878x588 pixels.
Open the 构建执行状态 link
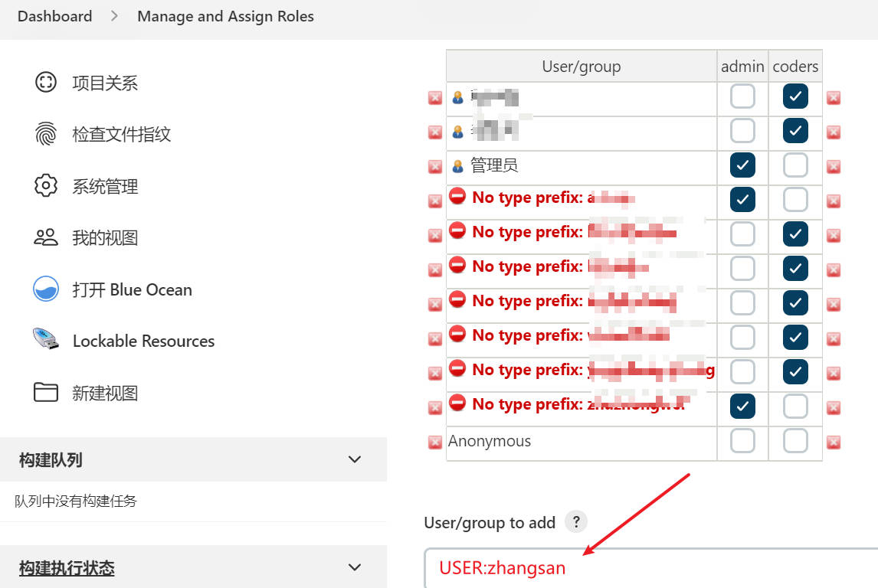(x=67, y=568)
